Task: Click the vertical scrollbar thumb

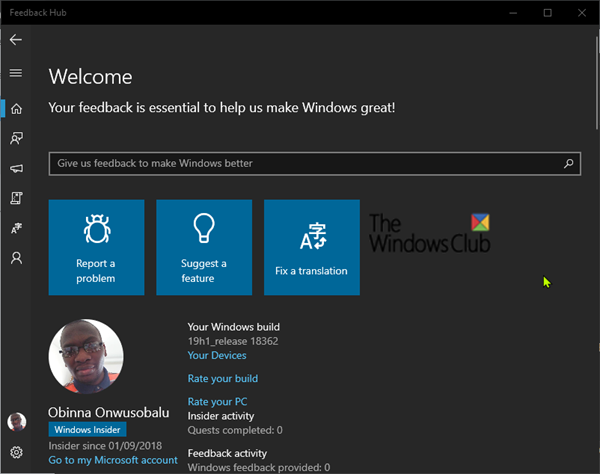Action: [597, 83]
